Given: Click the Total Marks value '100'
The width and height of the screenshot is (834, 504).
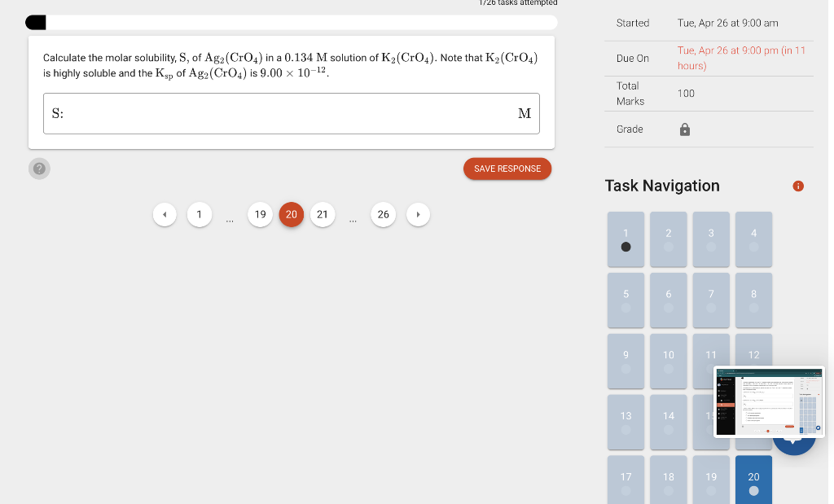Looking at the screenshot, I should coord(686,94).
